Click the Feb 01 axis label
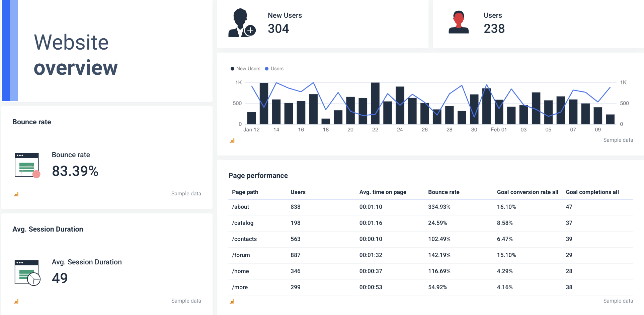This screenshot has height=315, width=644. tap(498, 130)
